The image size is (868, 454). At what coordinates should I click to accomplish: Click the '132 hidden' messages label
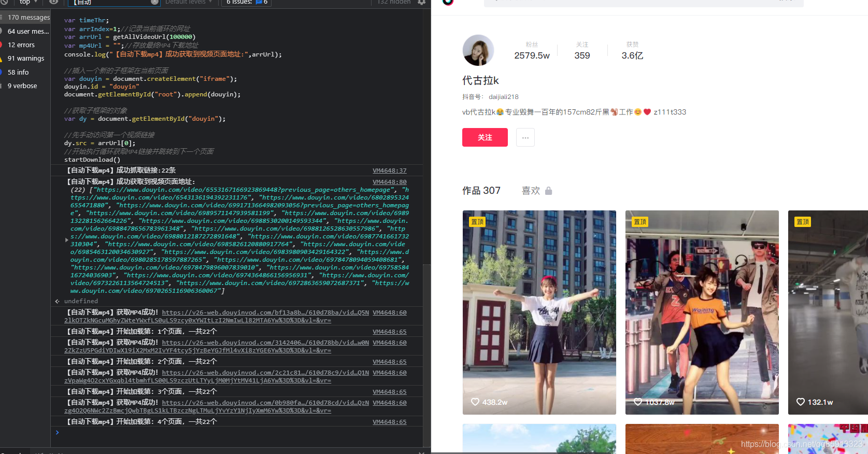[x=394, y=2]
